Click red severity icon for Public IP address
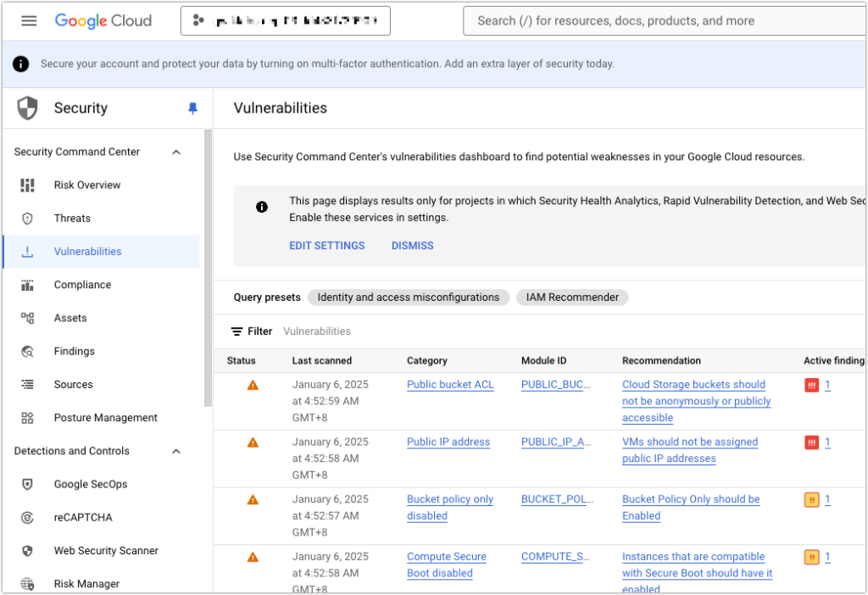This screenshot has width=868, height=595. (x=811, y=442)
